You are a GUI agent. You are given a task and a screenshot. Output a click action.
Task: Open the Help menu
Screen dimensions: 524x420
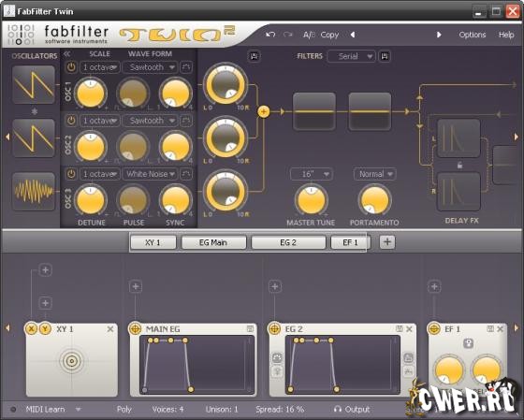point(506,35)
